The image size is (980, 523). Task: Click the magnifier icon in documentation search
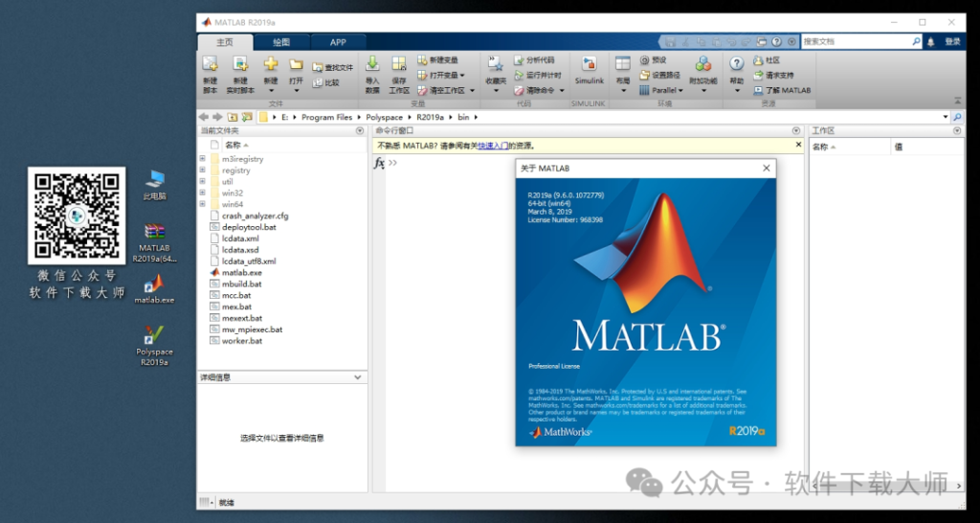916,41
